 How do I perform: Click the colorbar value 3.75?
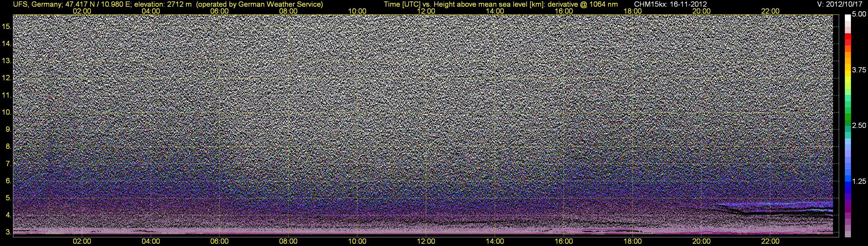click(859, 70)
